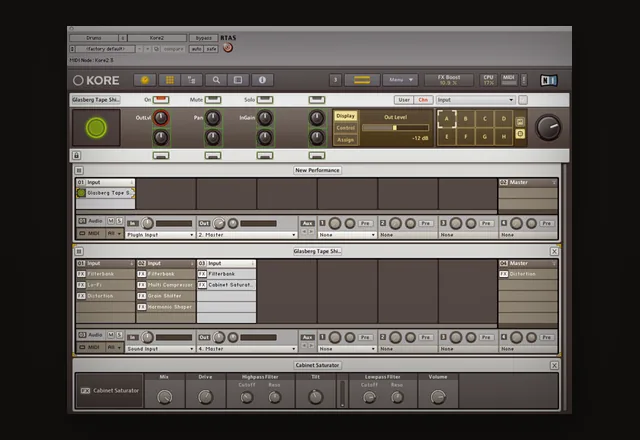Image resolution: width=640 pixels, height=440 pixels.
Task: Click the FX icon of Harmonic Shaper
Action: [x=142, y=307]
